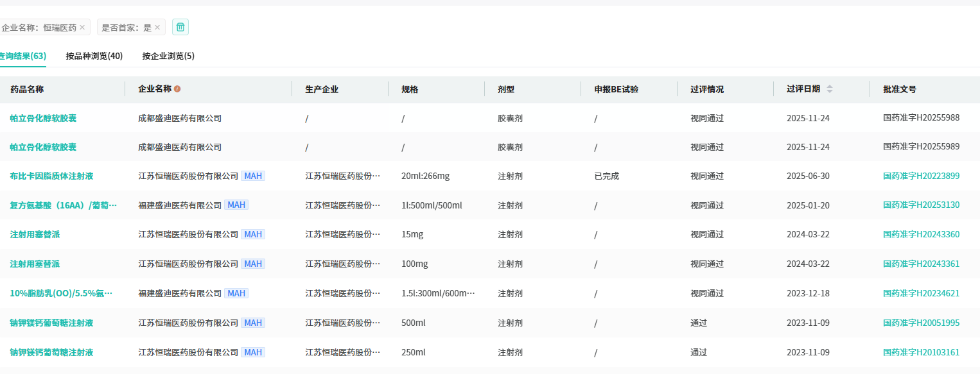Open 复方氨基酸（16AA）/葡萄 drug link
This screenshot has width=980, height=374.
64,205
